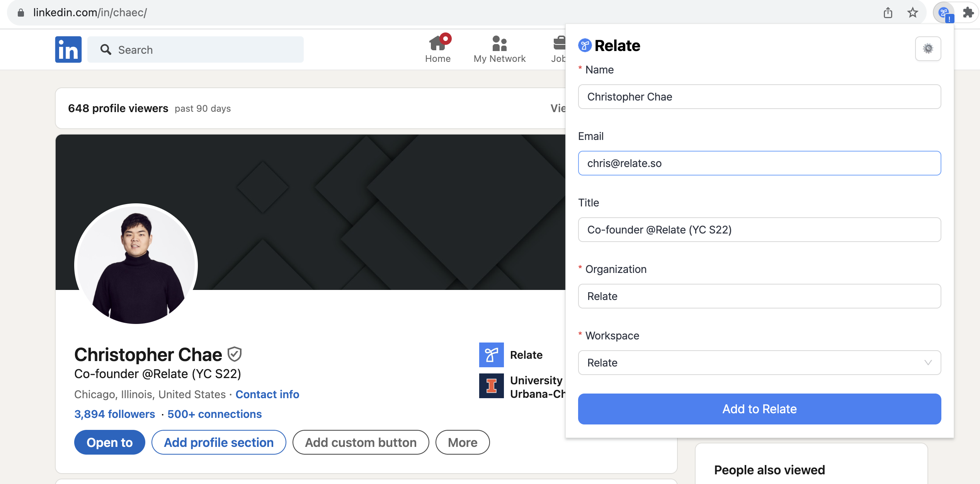Open Contact info link

coord(267,394)
